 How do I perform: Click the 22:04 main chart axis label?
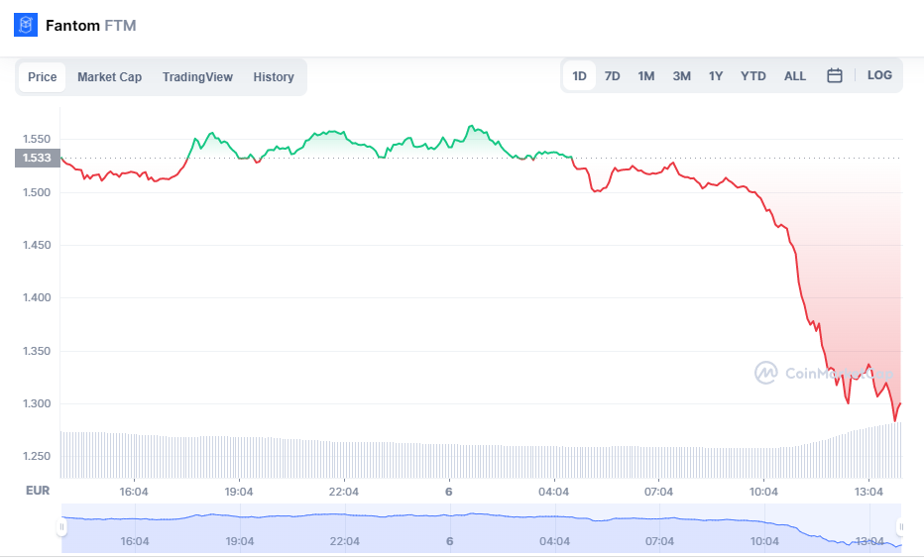coord(344,492)
